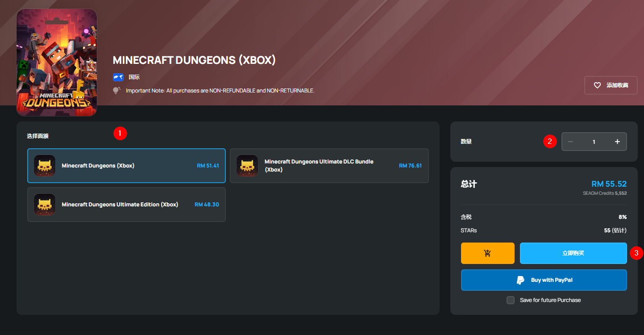644x335 pixels.
Task: Decrease quantity with the minus button
Action: pyautogui.click(x=570, y=142)
